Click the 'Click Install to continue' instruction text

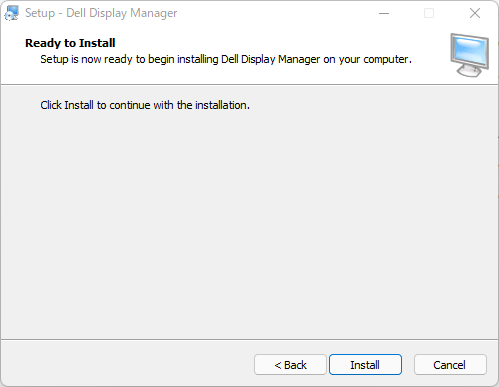coord(145,105)
